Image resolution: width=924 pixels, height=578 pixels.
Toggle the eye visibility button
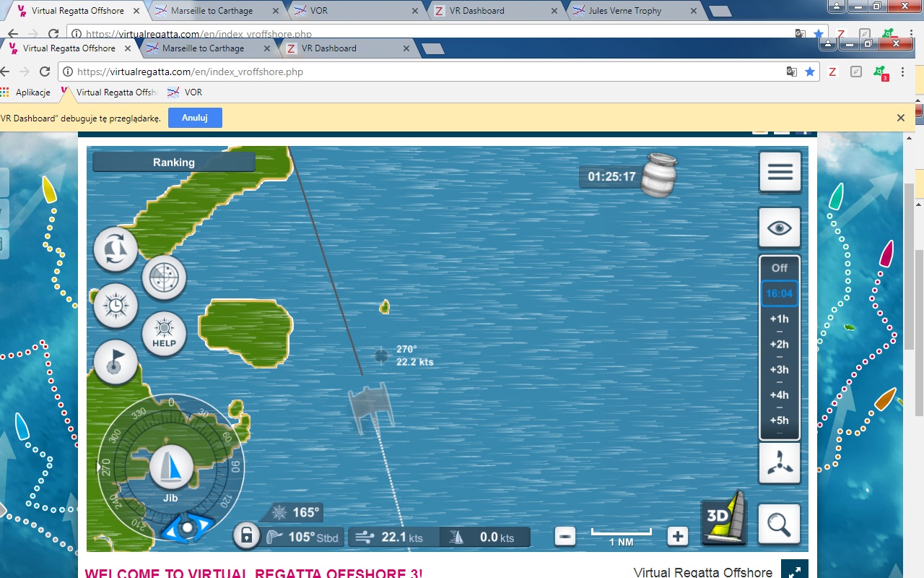point(780,228)
